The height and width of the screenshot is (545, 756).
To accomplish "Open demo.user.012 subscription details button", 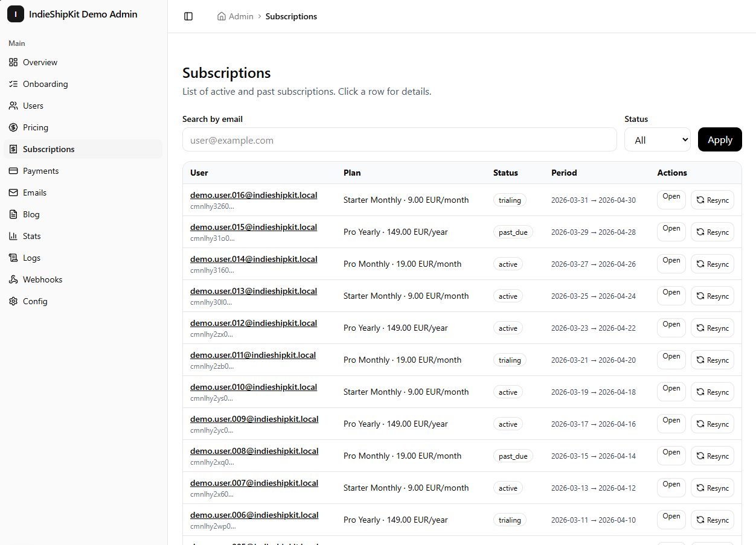I will pyautogui.click(x=671, y=328).
